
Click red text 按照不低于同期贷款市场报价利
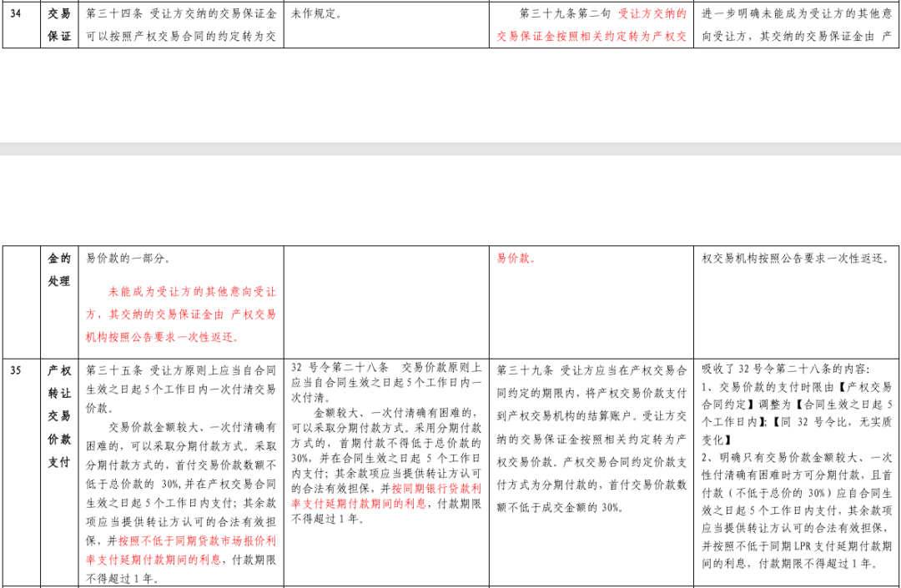(197, 541)
